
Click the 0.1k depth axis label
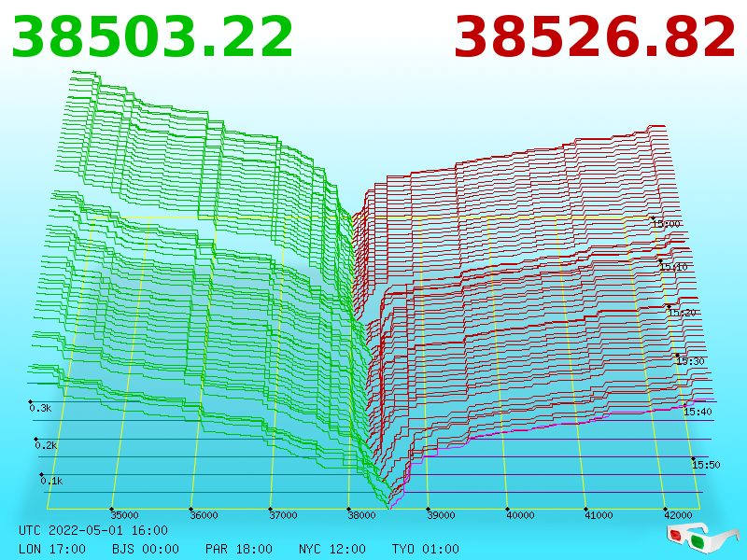(52, 481)
